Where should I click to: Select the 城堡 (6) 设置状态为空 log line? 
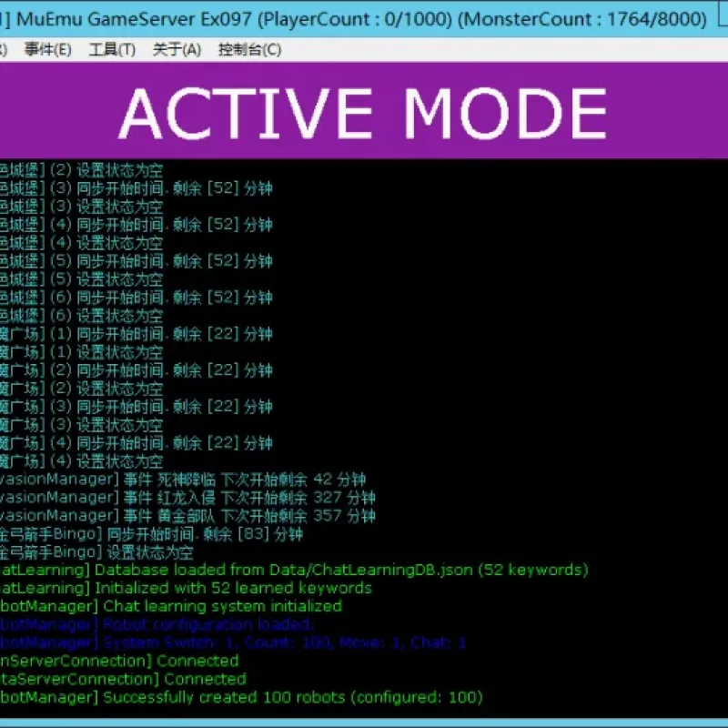(x=81, y=316)
